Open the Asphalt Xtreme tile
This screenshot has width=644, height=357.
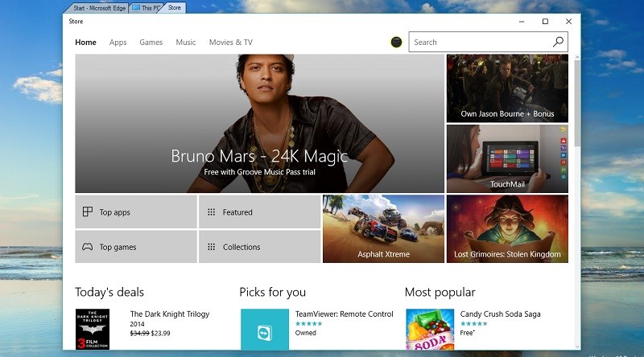click(x=383, y=229)
